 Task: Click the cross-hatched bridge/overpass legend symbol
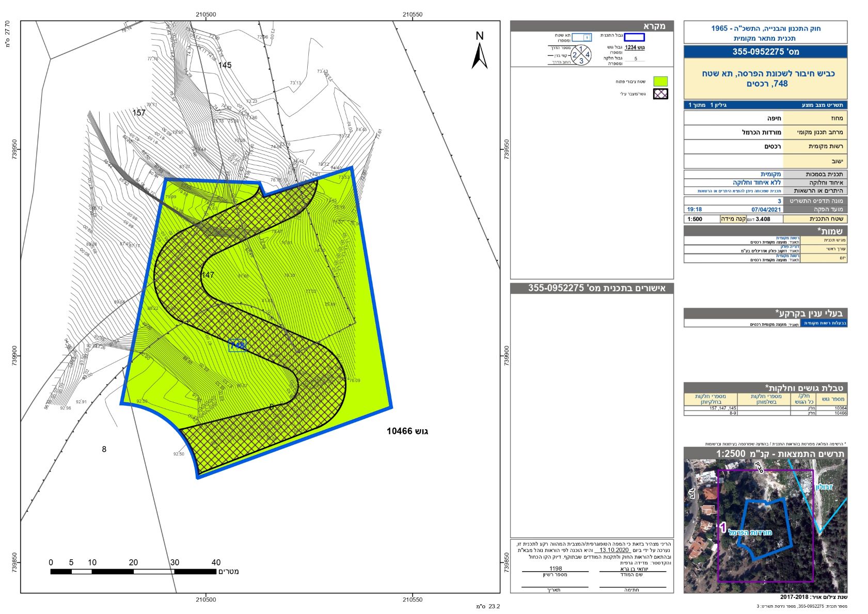[x=660, y=94]
